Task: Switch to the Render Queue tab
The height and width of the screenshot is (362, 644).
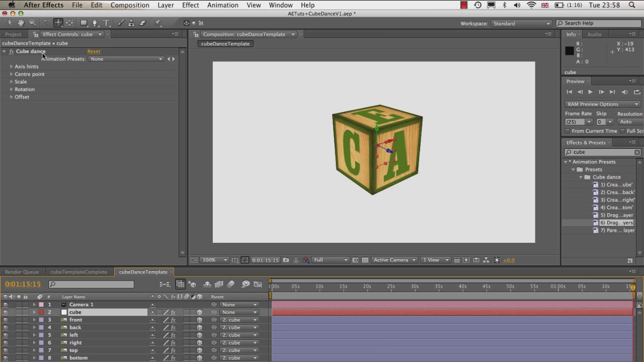Action: (22, 272)
